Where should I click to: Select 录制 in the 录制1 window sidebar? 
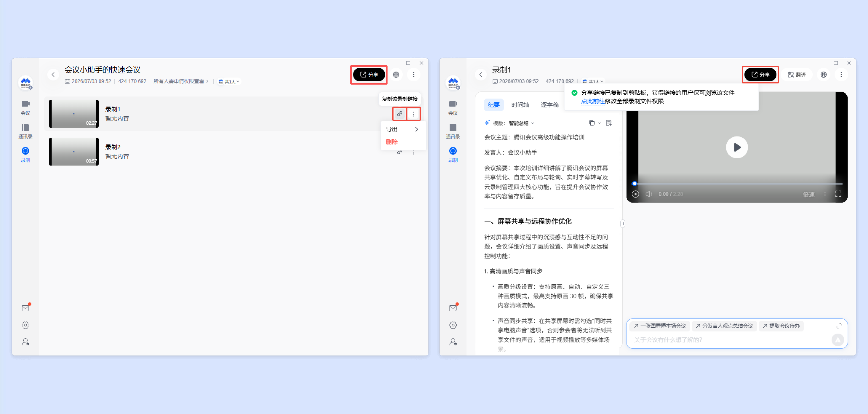(x=453, y=155)
